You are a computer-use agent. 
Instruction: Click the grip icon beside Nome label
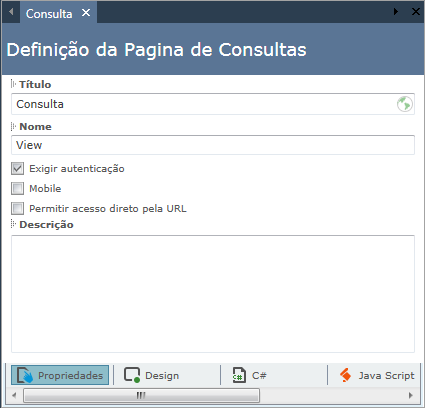(13, 126)
